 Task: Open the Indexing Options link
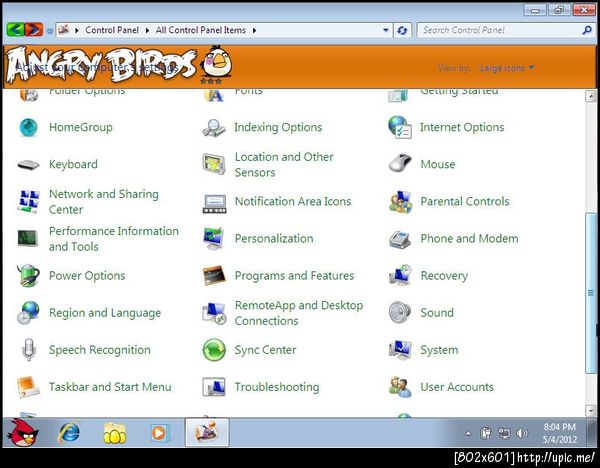(x=278, y=127)
